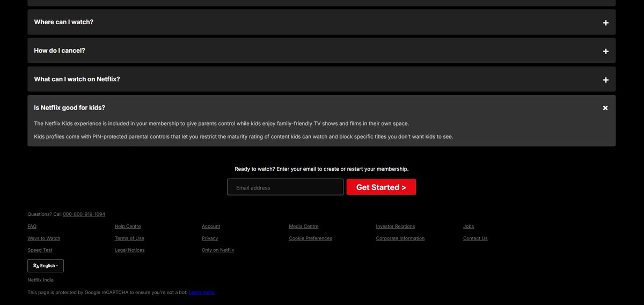Image resolution: width=644 pixels, height=305 pixels.
Task: Expand the 'Where can I watch?' plus icon
Action: pos(605,23)
